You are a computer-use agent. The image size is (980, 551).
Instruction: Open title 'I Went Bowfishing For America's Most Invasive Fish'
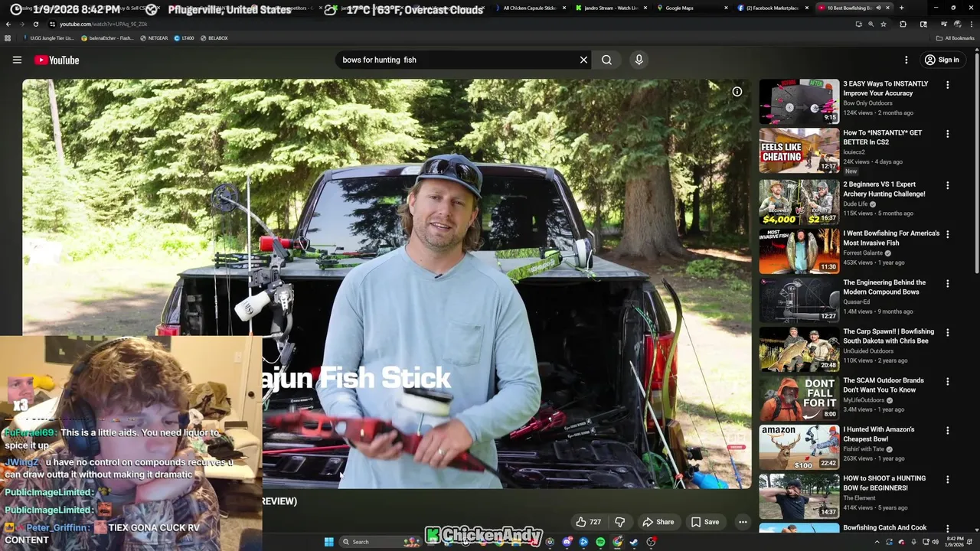pos(891,238)
